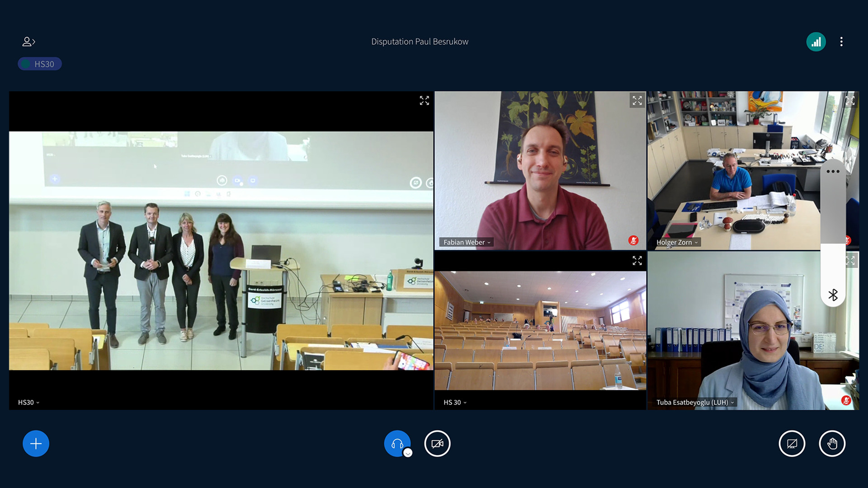Enable the webcam sharing button
The width and height of the screenshot is (868, 488).
[437, 444]
